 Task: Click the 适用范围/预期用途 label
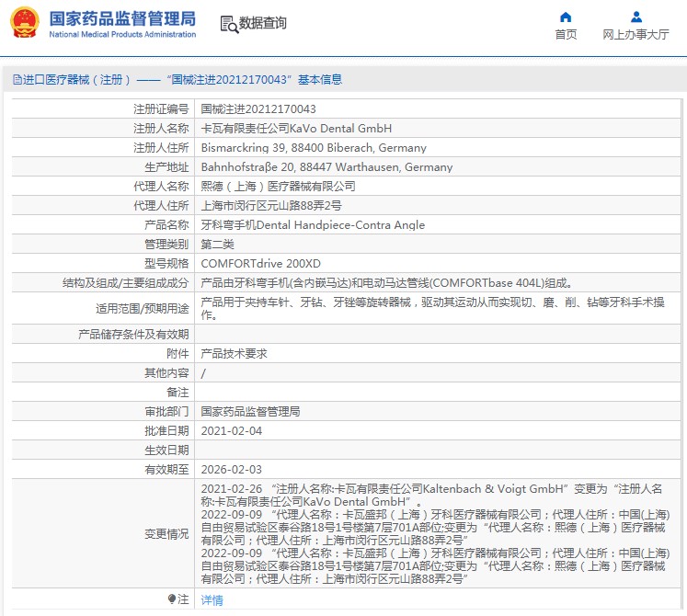pyautogui.click(x=143, y=308)
